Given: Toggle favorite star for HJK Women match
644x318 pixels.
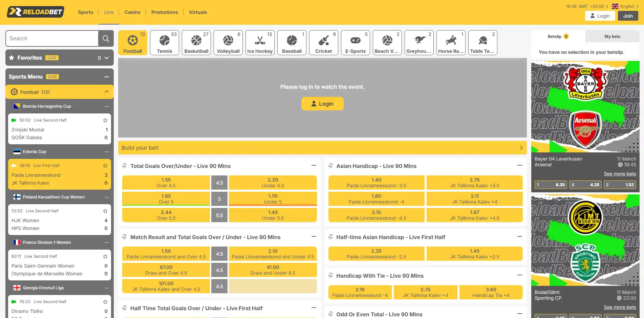Looking at the screenshot, I should [x=105, y=211].
